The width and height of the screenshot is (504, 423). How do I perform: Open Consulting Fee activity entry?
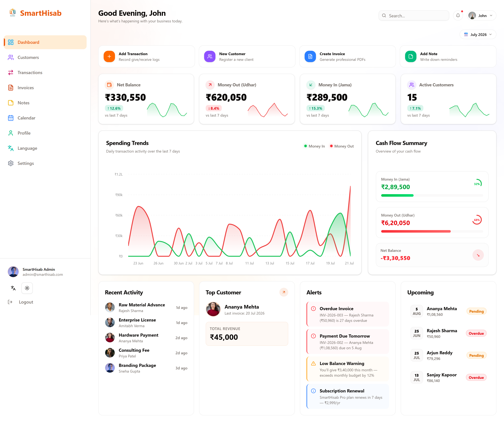pyautogui.click(x=146, y=353)
